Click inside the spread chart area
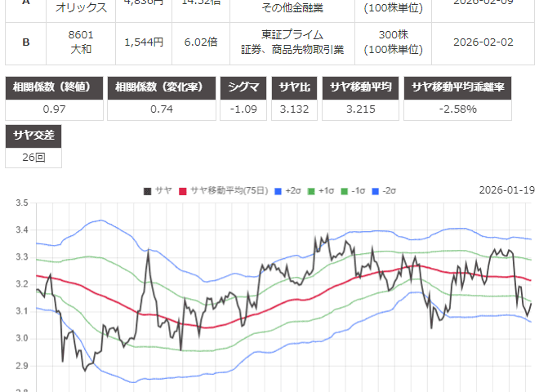Screen dimensions: 539x392 pyautogui.click(x=284, y=297)
